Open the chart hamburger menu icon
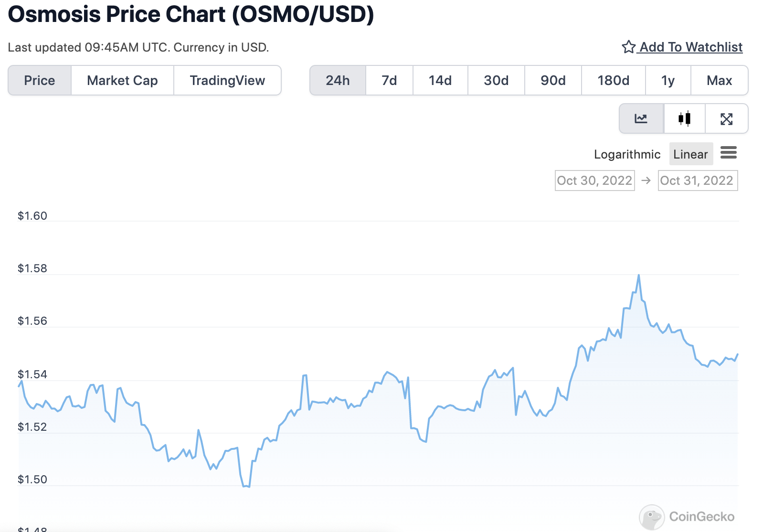The image size is (763, 532). coord(729,153)
